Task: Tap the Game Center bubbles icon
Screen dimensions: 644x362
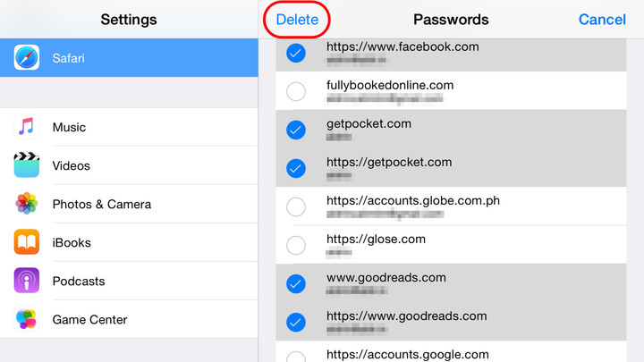Action: 27,319
